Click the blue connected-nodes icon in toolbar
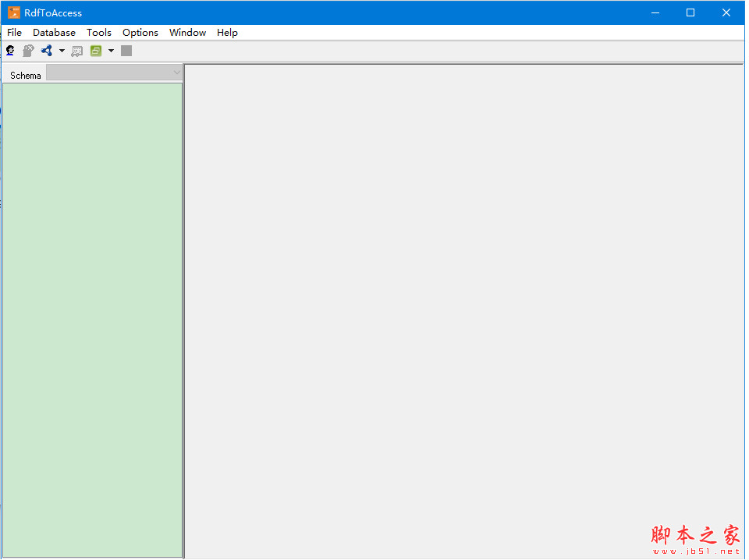Viewport: 749px width, 560px height. click(x=46, y=51)
